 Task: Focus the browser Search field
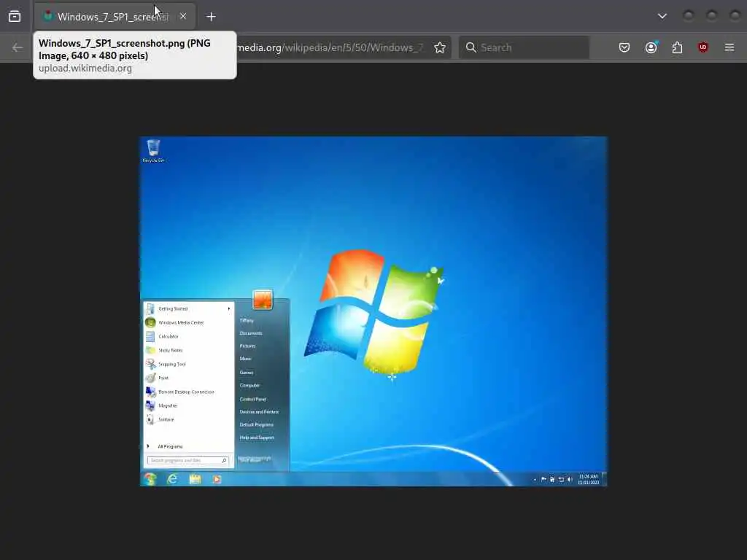click(524, 47)
